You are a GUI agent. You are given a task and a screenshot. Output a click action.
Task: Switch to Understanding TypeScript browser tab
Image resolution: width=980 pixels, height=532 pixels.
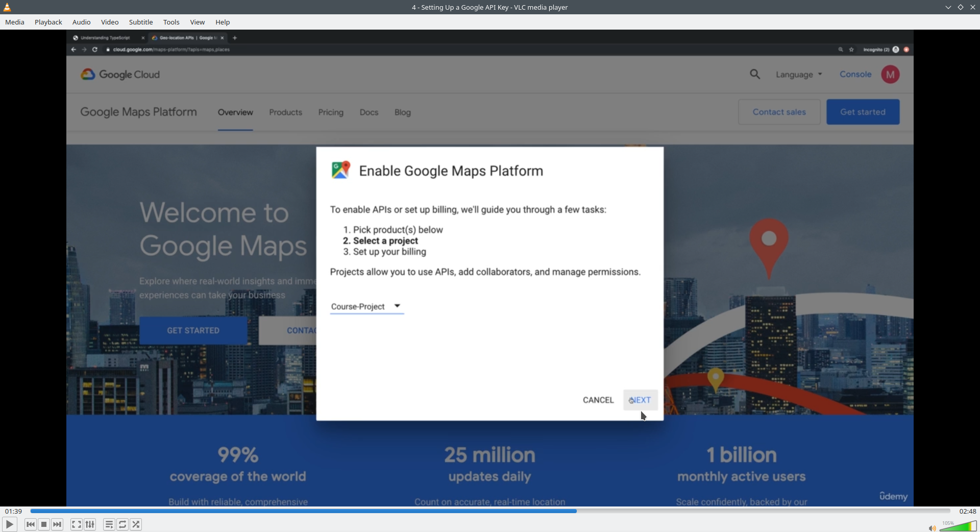(x=106, y=38)
